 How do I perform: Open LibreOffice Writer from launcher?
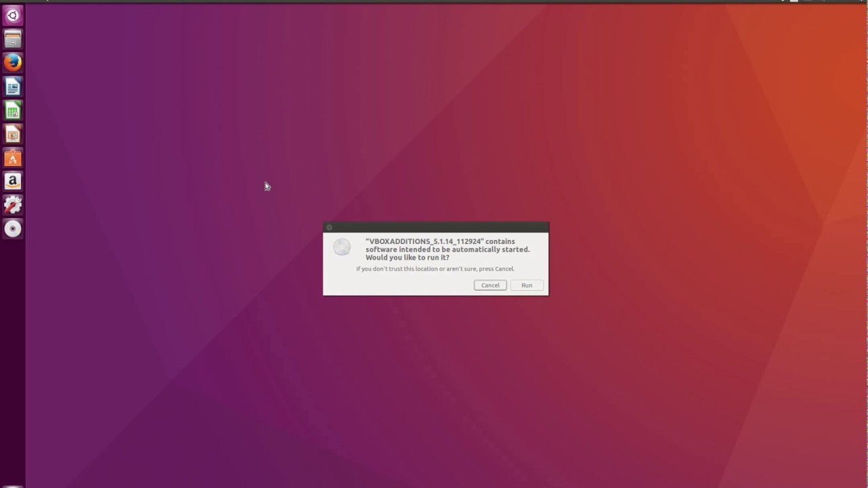point(12,86)
